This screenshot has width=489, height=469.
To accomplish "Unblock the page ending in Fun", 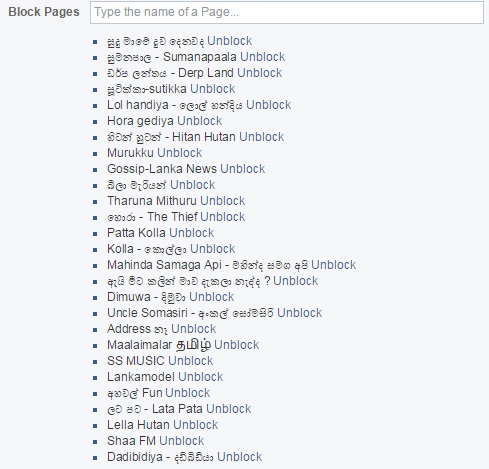I will (x=188, y=393).
